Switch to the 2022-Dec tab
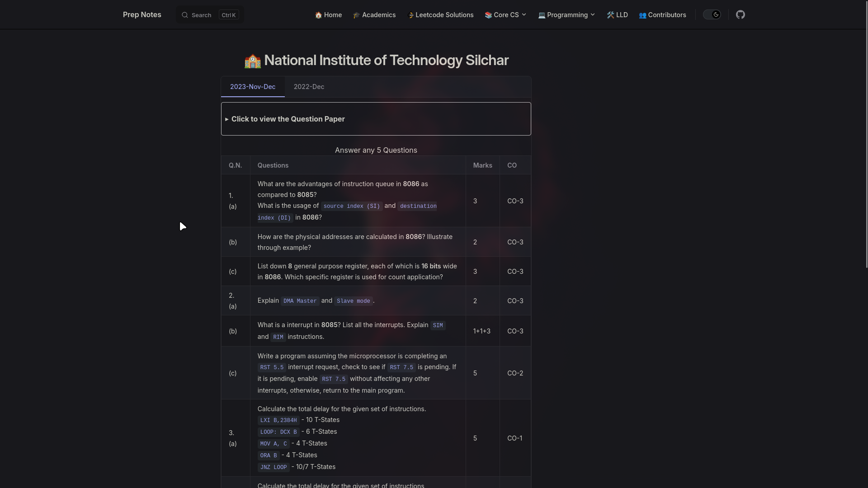 [309, 87]
